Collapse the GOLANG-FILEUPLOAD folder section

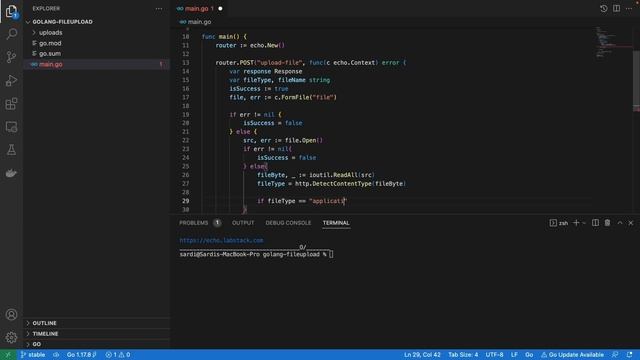[x=62, y=22]
